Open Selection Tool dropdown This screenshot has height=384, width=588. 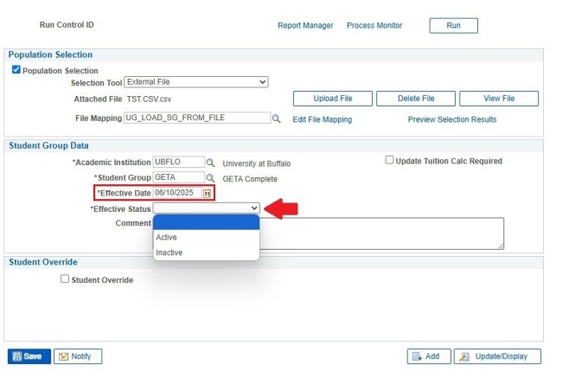point(196,82)
